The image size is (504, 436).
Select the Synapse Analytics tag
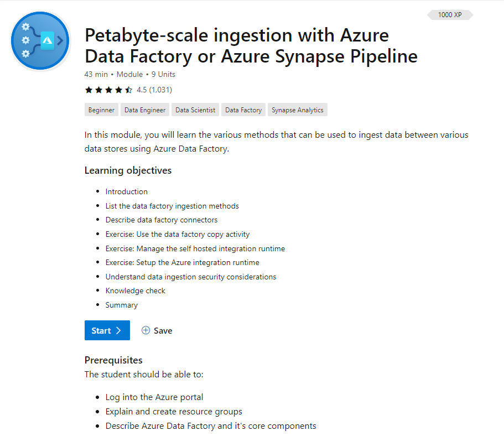pyautogui.click(x=297, y=110)
